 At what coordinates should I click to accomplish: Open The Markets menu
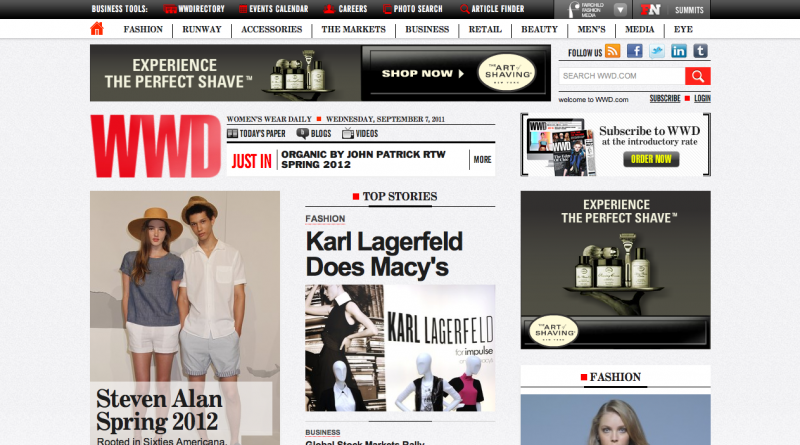coord(354,29)
